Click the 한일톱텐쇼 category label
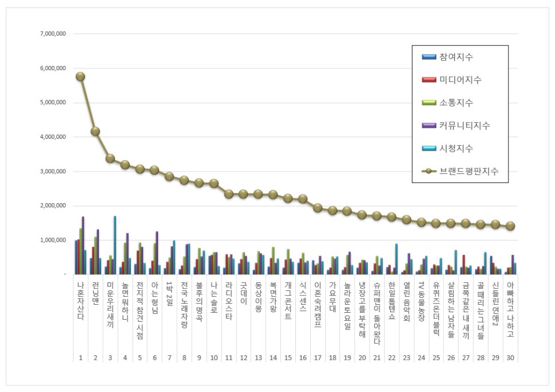 coord(392,301)
